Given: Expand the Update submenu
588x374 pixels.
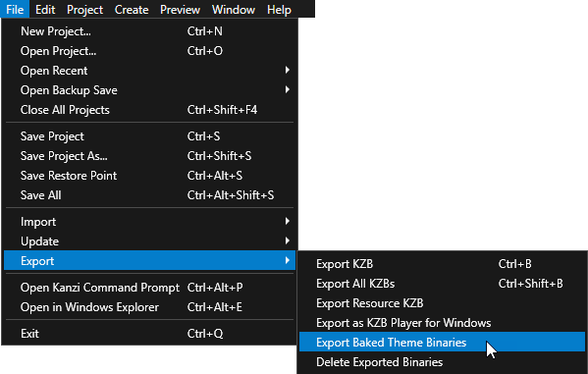Looking at the screenshot, I should tap(149, 241).
